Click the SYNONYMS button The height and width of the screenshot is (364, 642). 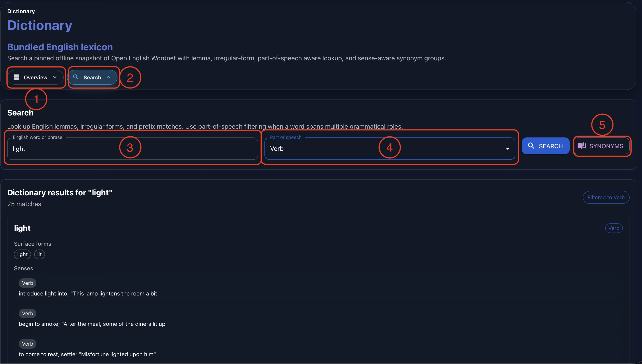(x=601, y=146)
